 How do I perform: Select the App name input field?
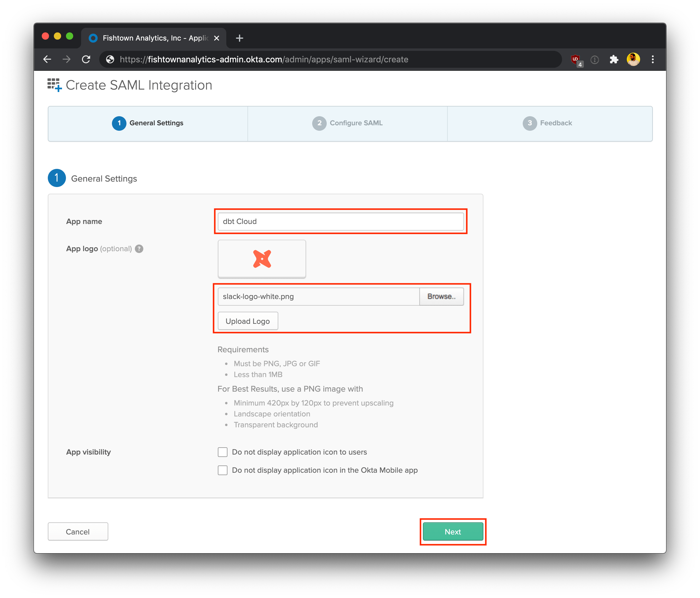click(x=341, y=221)
